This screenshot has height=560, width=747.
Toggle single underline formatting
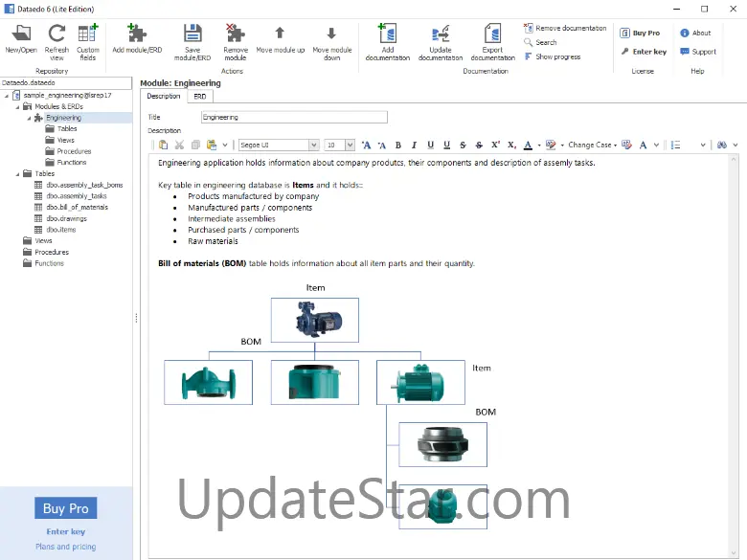point(430,145)
